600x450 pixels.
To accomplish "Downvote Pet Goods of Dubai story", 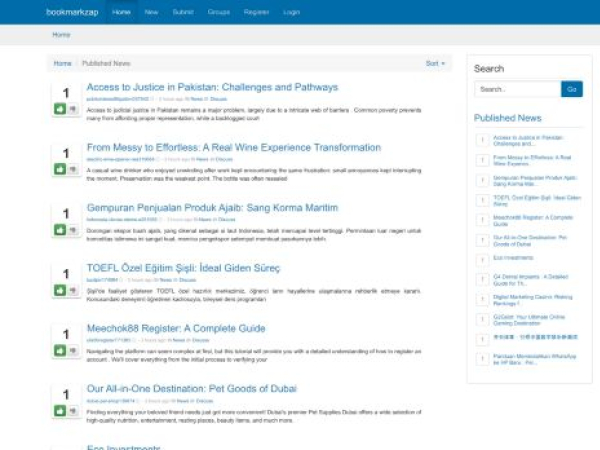I will coord(73,411).
